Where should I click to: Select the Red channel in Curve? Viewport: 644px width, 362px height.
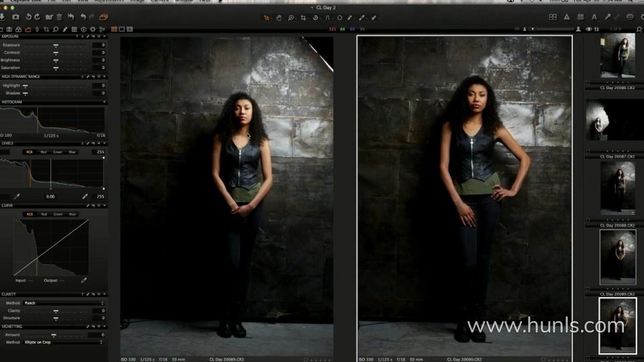click(44, 215)
